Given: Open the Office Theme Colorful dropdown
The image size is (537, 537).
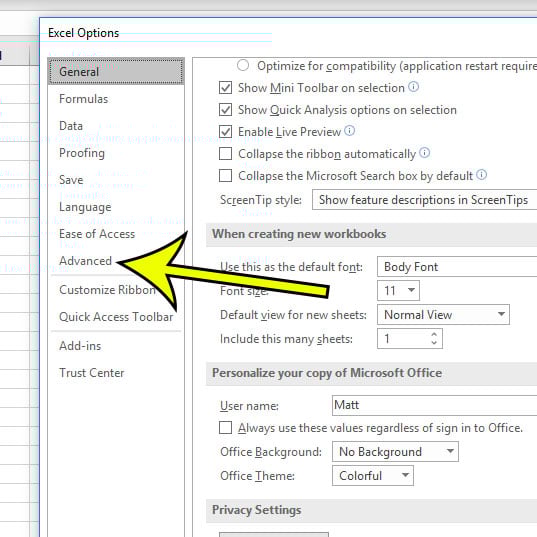Looking at the screenshot, I should coord(373,476).
